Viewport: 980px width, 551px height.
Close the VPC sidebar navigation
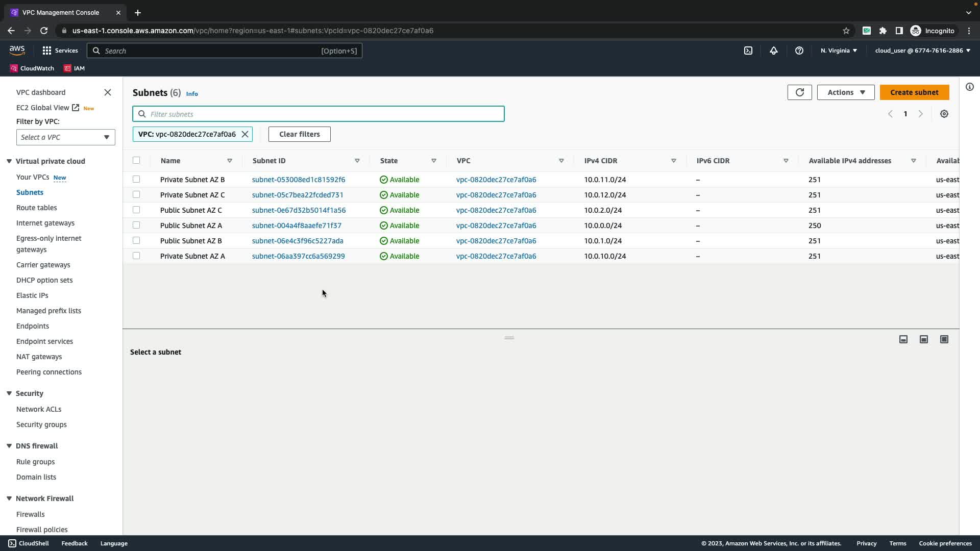pyautogui.click(x=107, y=92)
